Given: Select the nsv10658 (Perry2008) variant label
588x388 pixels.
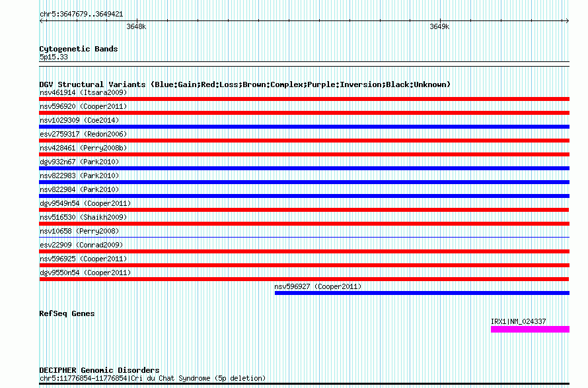Looking at the screenshot, I should tap(79, 231).
